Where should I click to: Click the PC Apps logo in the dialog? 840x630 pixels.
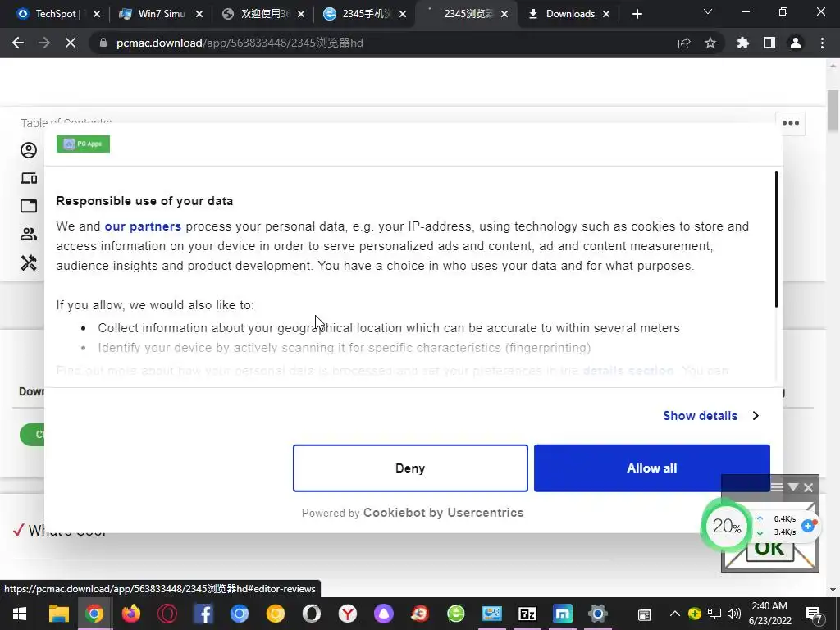click(x=83, y=144)
